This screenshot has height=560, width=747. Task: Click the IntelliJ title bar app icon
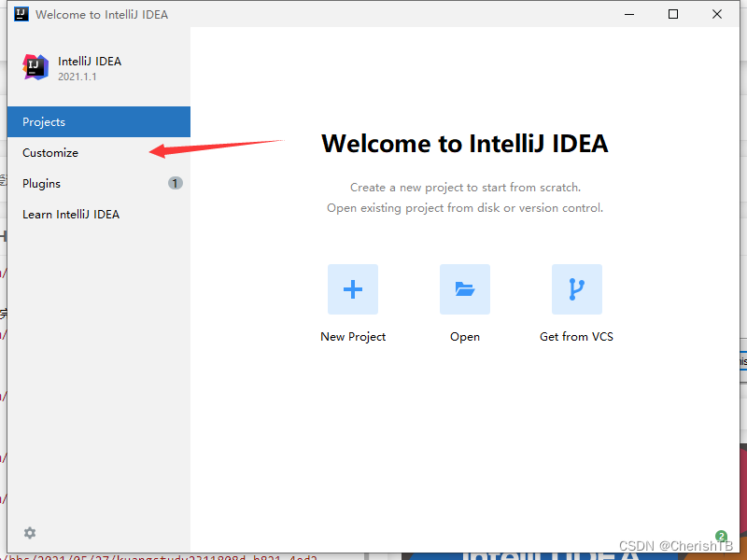pos(21,14)
